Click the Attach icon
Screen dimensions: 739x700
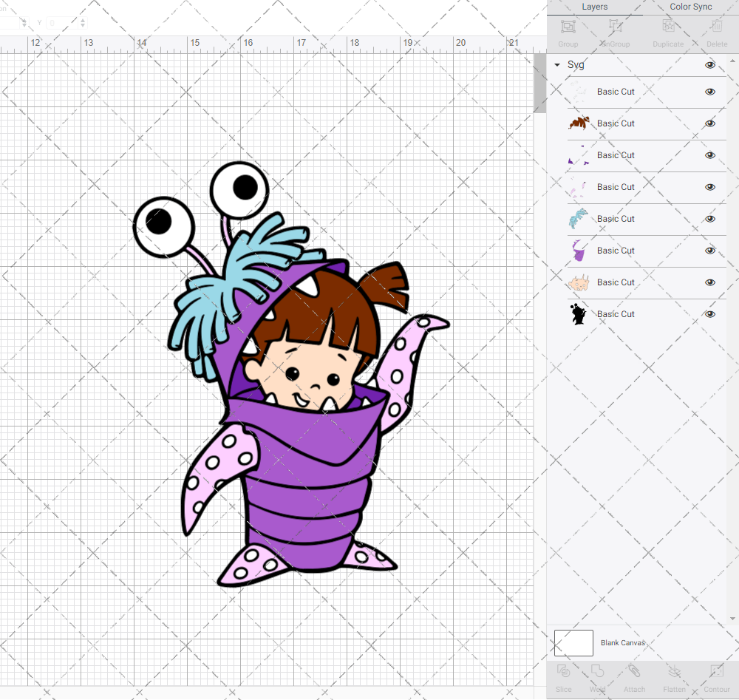coord(634,678)
